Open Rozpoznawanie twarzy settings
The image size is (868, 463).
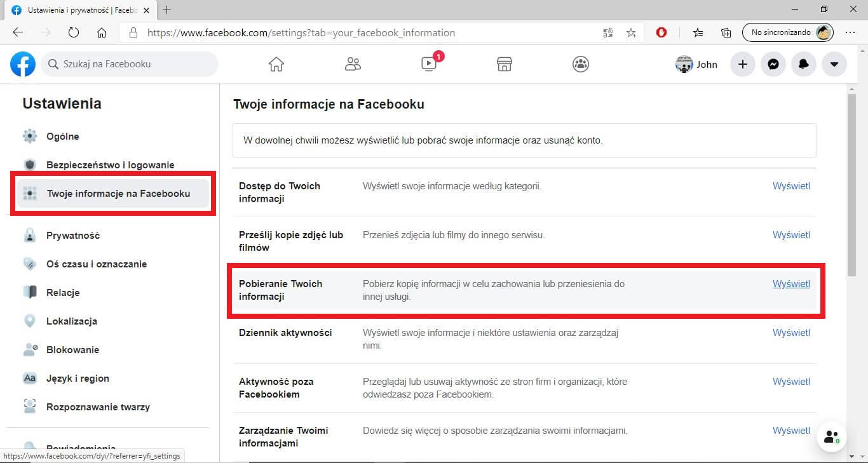pyautogui.click(x=98, y=407)
